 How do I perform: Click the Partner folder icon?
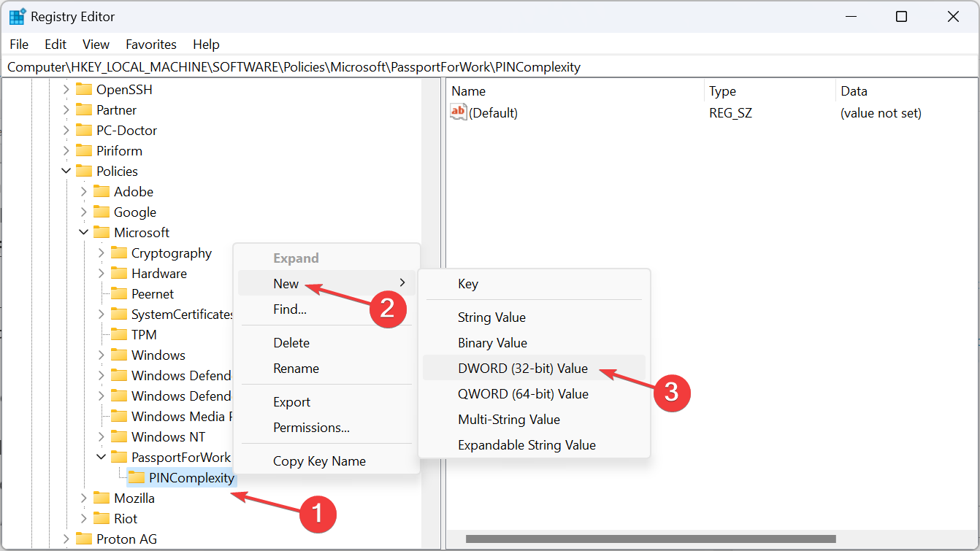tap(84, 110)
